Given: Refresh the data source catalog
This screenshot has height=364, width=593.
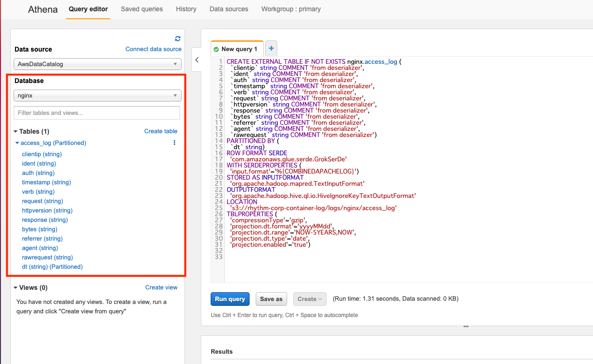Looking at the screenshot, I should tap(177, 38).
